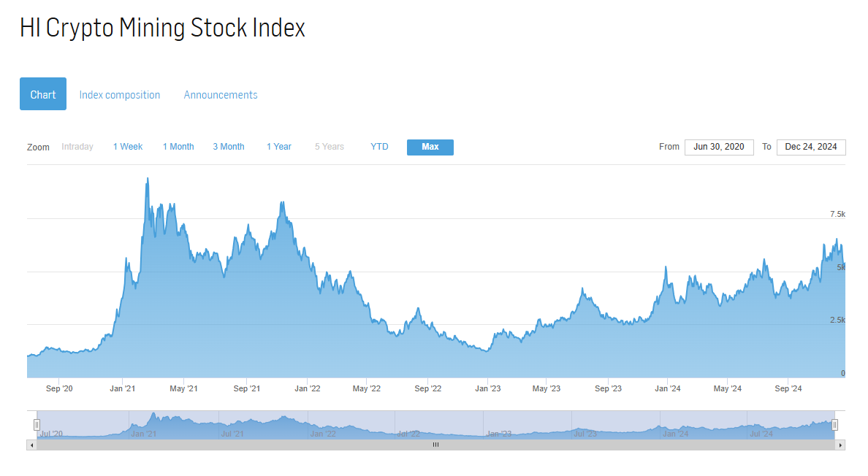This screenshot has height=476, width=868.
Task: Open the Index composition tab
Action: (120, 95)
